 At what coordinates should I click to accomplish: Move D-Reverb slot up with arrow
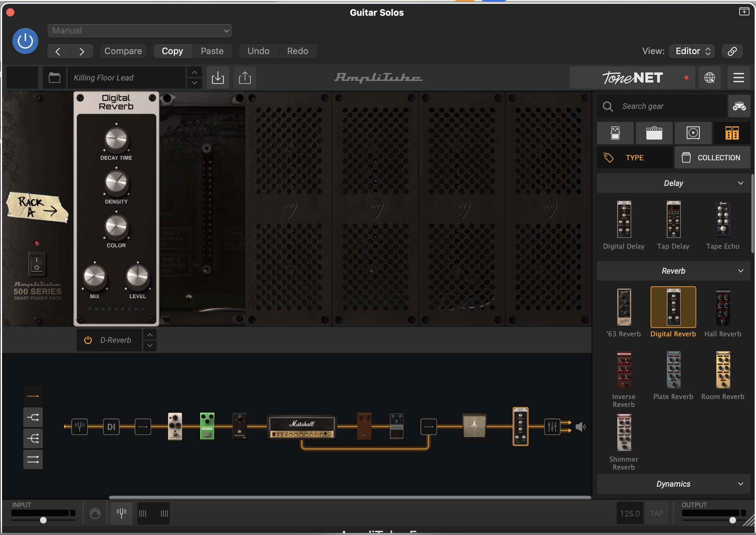150,335
